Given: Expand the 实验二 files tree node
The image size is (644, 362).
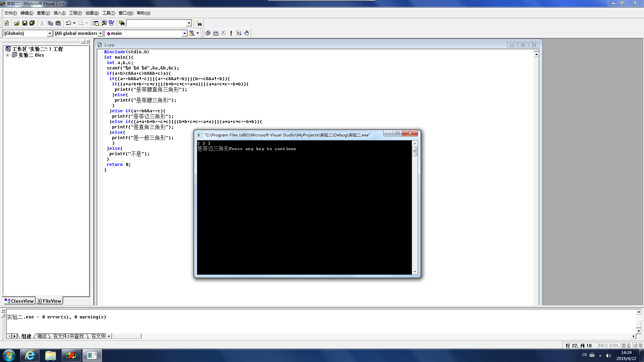Looking at the screenshot, I should [7, 55].
